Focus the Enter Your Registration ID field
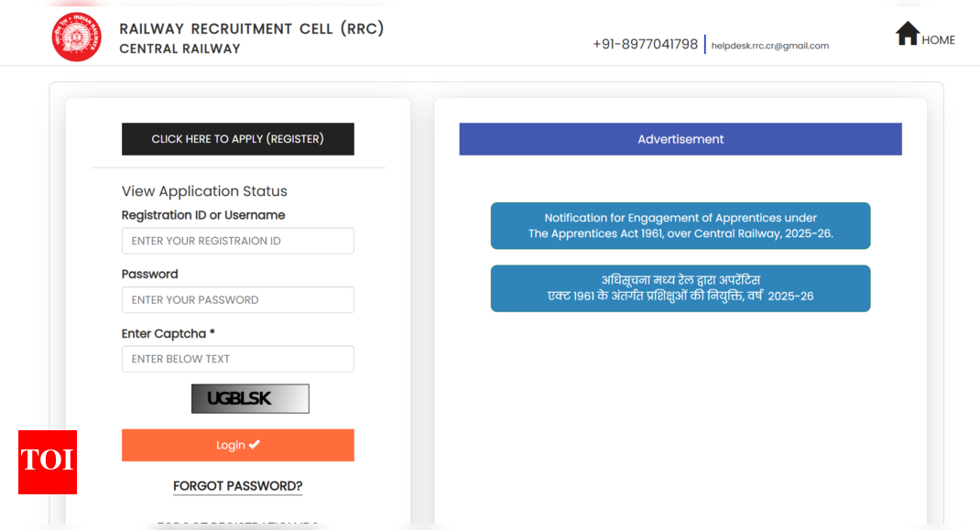This screenshot has height=530, width=980. (x=237, y=241)
